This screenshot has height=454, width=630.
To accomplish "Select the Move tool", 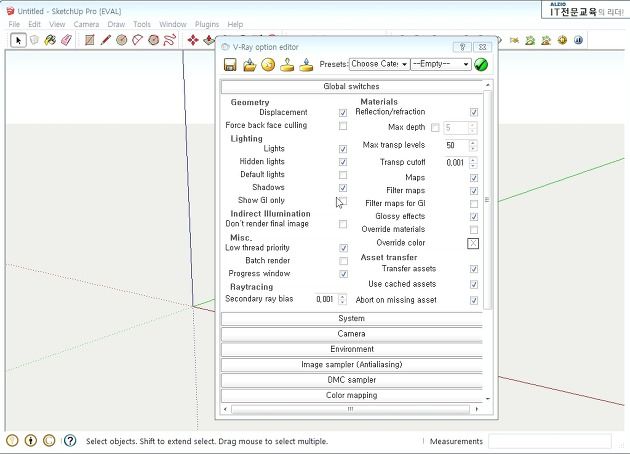I will click(193, 40).
